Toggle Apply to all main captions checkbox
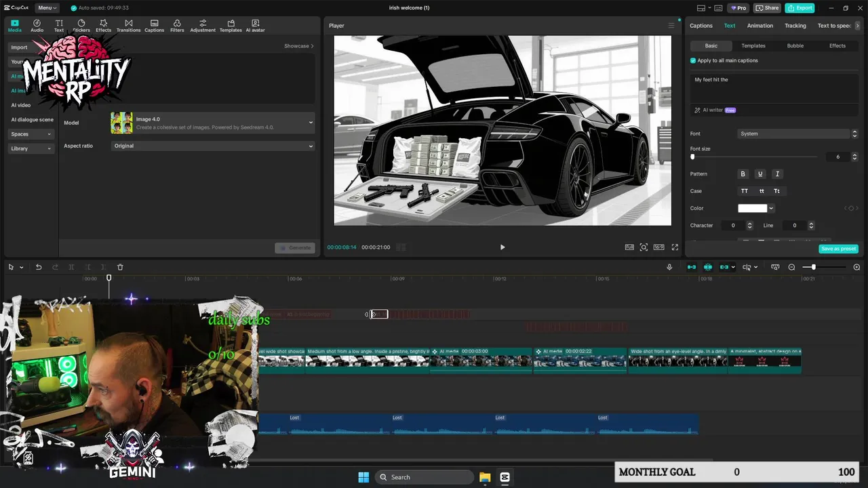Image resolution: width=868 pixels, height=488 pixels. click(693, 60)
